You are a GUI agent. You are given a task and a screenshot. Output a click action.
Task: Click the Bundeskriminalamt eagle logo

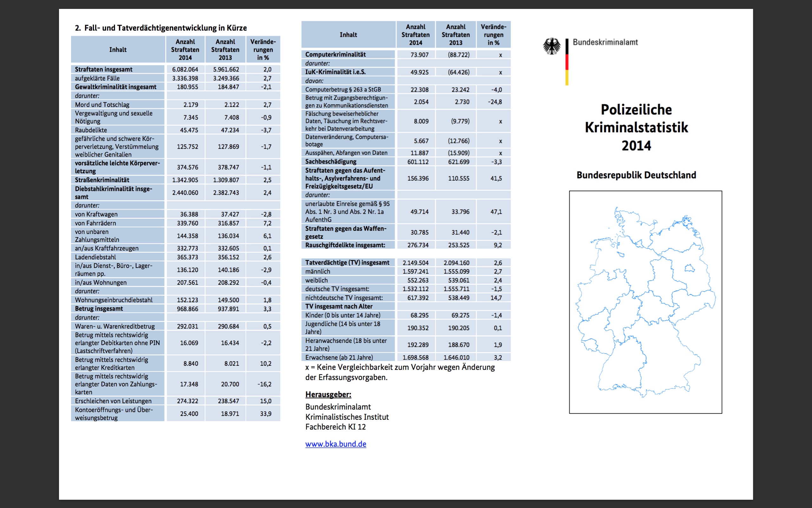tap(552, 46)
